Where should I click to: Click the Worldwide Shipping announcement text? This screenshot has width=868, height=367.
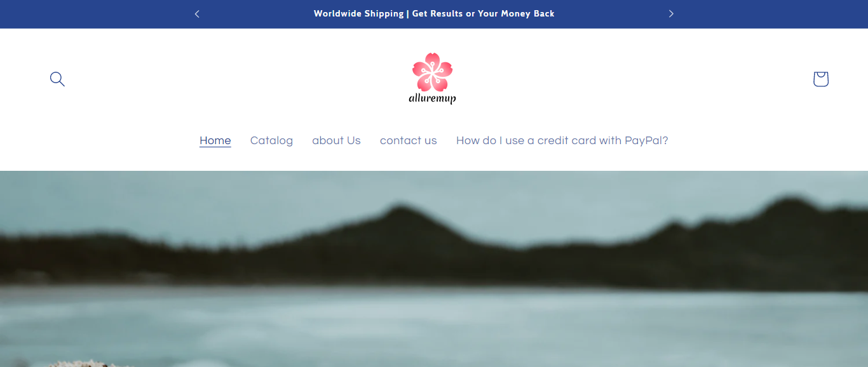[x=358, y=13]
